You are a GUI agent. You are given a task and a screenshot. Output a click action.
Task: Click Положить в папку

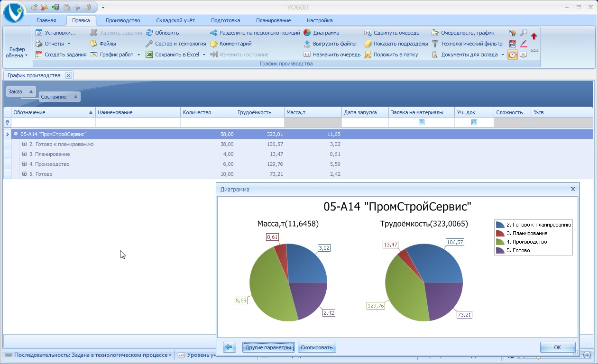(x=391, y=55)
